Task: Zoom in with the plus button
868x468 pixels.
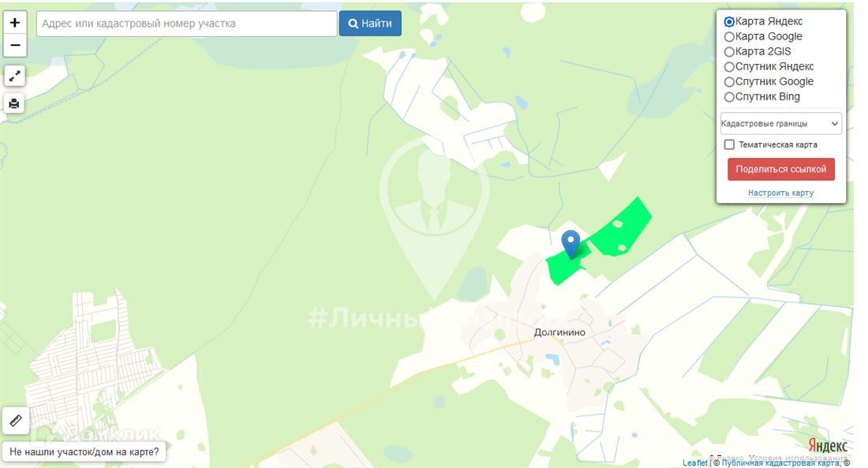Action: (x=15, y=23)
